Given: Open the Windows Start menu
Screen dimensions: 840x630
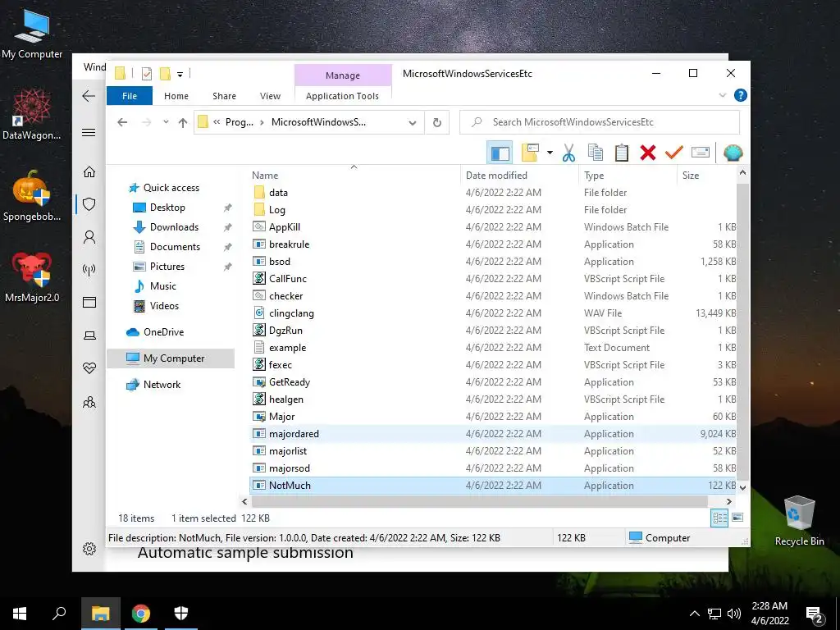Looking at the screenshot, I should (x=20, y=614).
